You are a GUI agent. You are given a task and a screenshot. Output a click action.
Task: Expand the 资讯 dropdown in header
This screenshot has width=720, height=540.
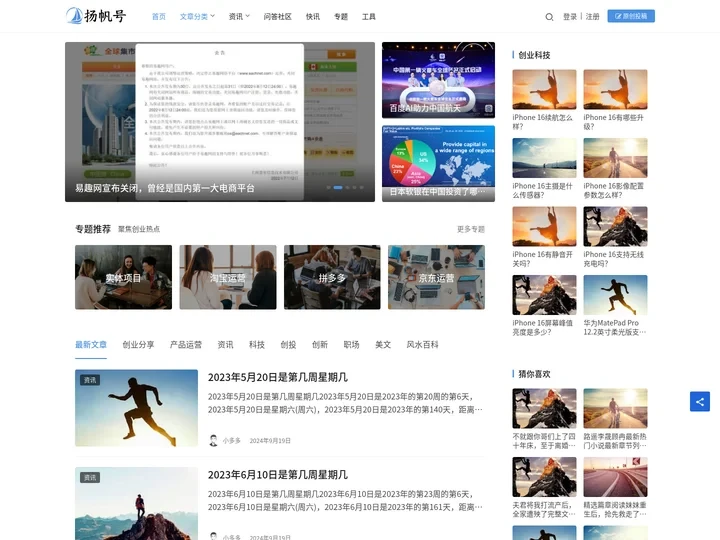pos(239,17)
